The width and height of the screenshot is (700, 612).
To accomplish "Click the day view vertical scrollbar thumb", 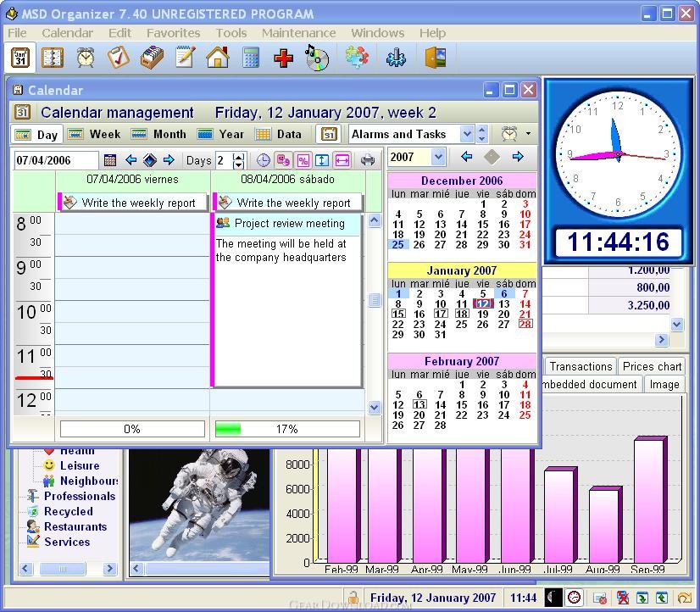I will point(374,300).
